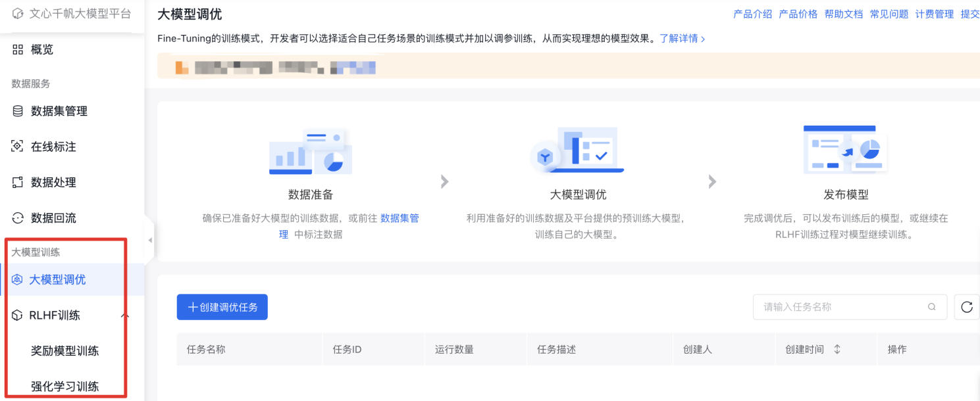Click the 大模型调优 hexagon icon
Viewport: 980px width, 401px height.
17,279
